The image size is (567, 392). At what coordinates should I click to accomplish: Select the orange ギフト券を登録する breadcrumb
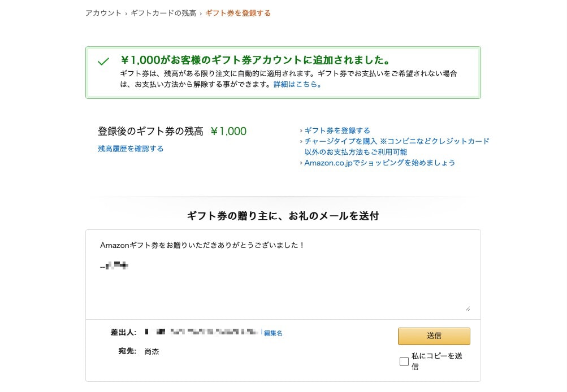tap(238, 13)
